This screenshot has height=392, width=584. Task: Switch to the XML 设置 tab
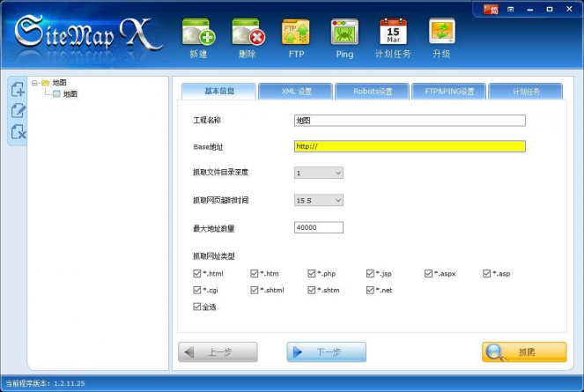[296, 92]
